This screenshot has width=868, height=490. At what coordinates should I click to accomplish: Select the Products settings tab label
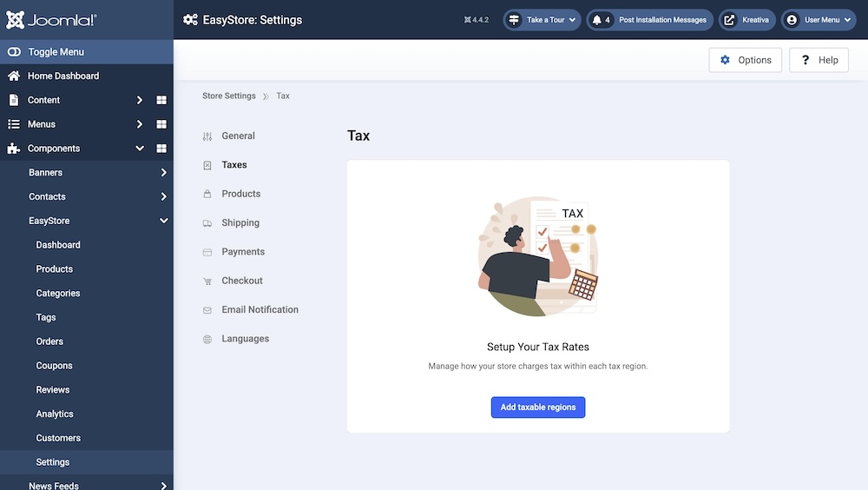[240, 194]
